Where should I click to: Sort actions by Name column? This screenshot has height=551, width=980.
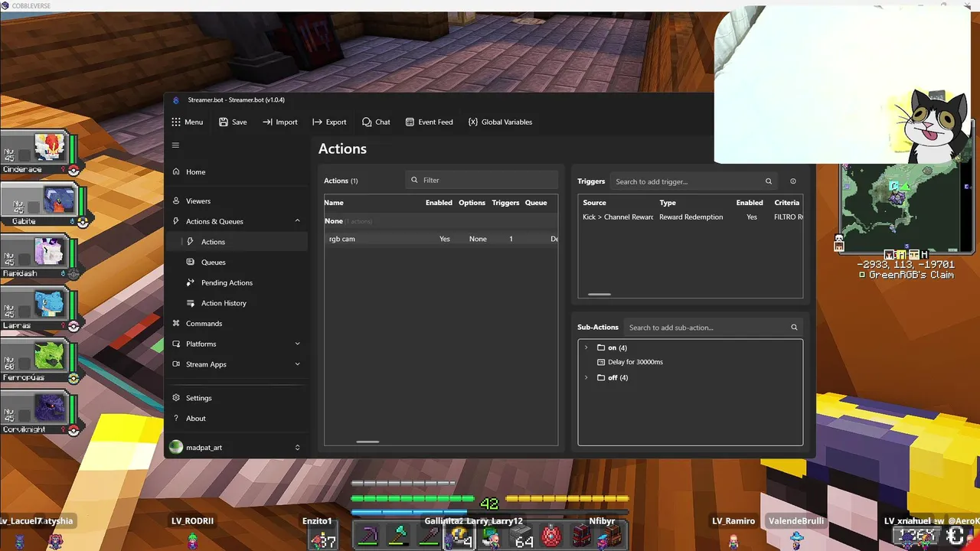coord(334,203)
